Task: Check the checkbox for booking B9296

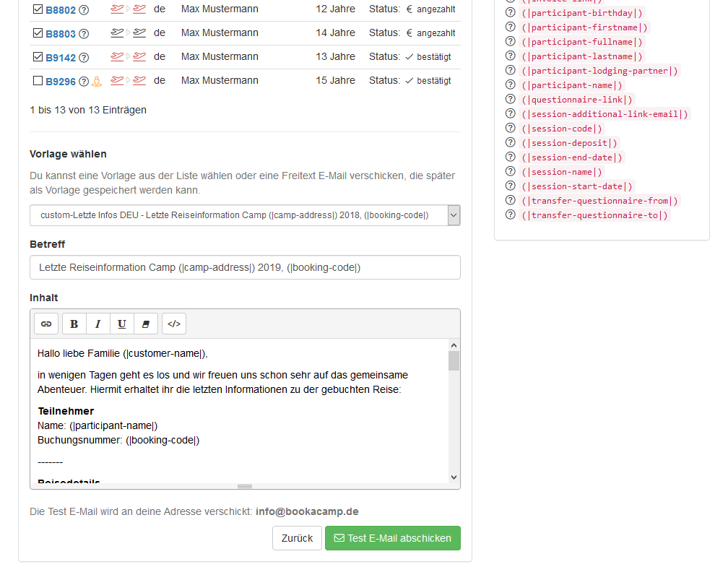Action: click(x=38, y=81)
